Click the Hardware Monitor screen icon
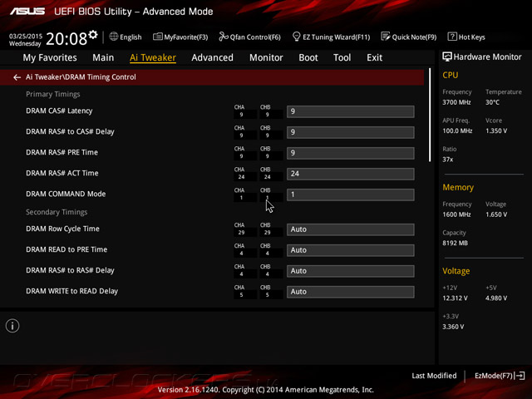The height and width of the screenshot is (399, 532). pyautogui.click(x=447, y=57)
